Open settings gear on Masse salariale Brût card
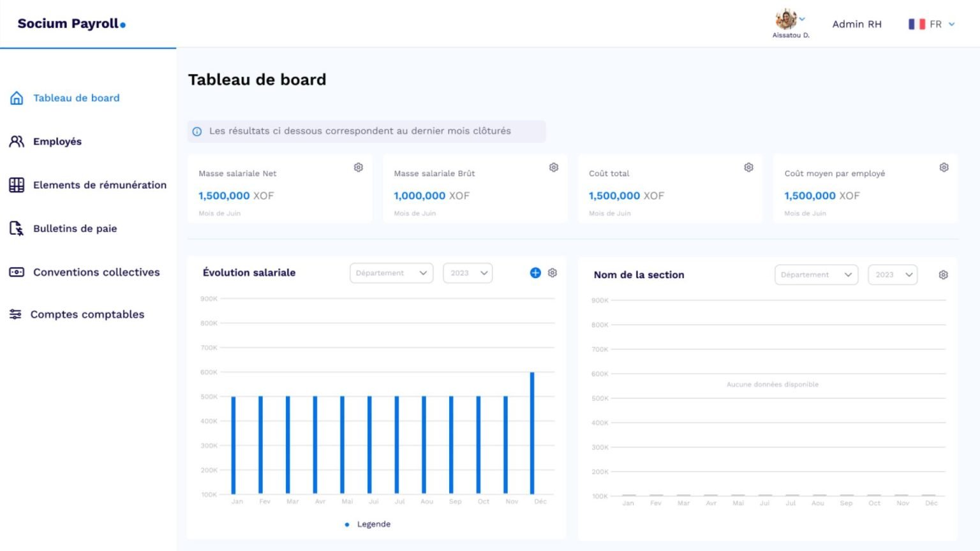Image resolution: width=980 pixels, height=551 pixels. 554,167
